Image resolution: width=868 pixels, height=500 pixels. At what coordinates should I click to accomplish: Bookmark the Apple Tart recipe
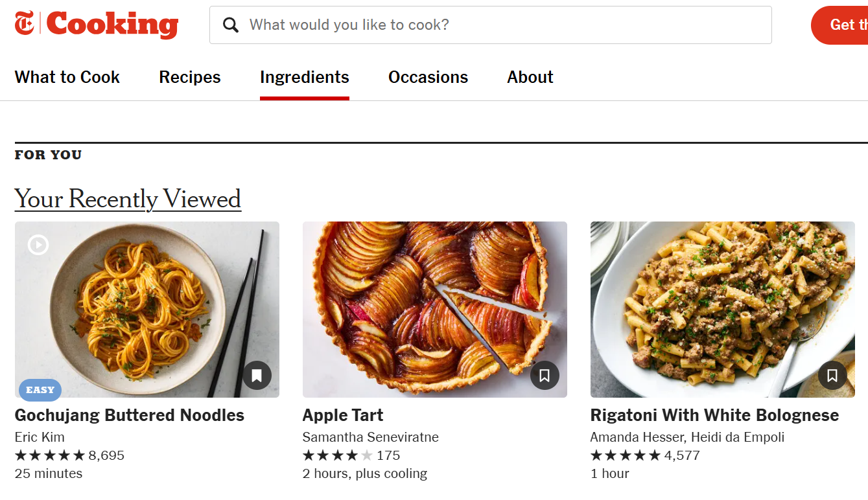545,375
